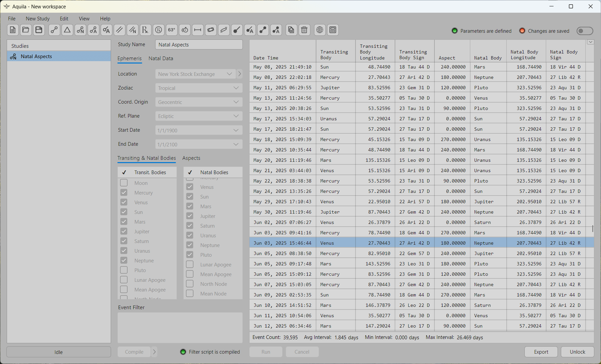Check the transiting Pluto checkbox

point(124,270)
